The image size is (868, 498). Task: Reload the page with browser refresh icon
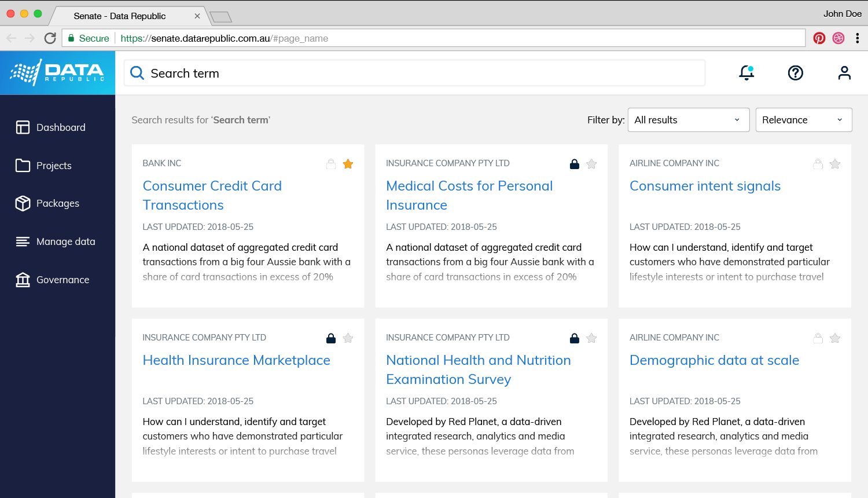tap(50, 38)
